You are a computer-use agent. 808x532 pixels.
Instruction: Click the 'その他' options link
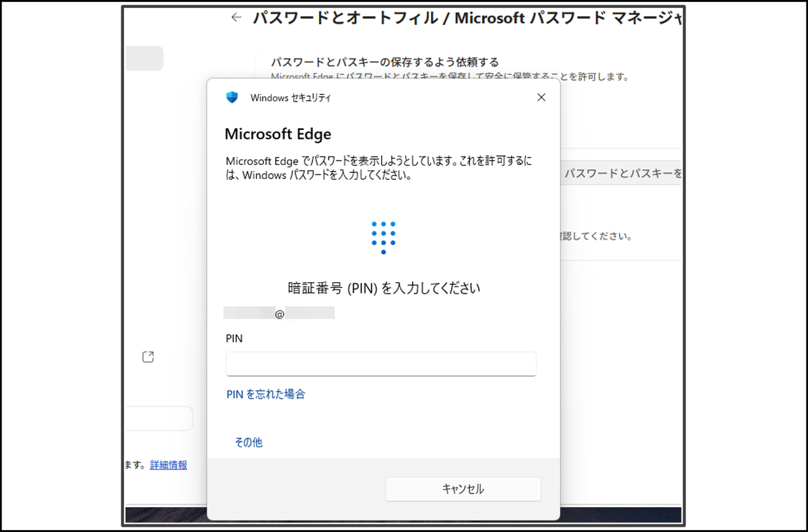(x=248, y=442)
